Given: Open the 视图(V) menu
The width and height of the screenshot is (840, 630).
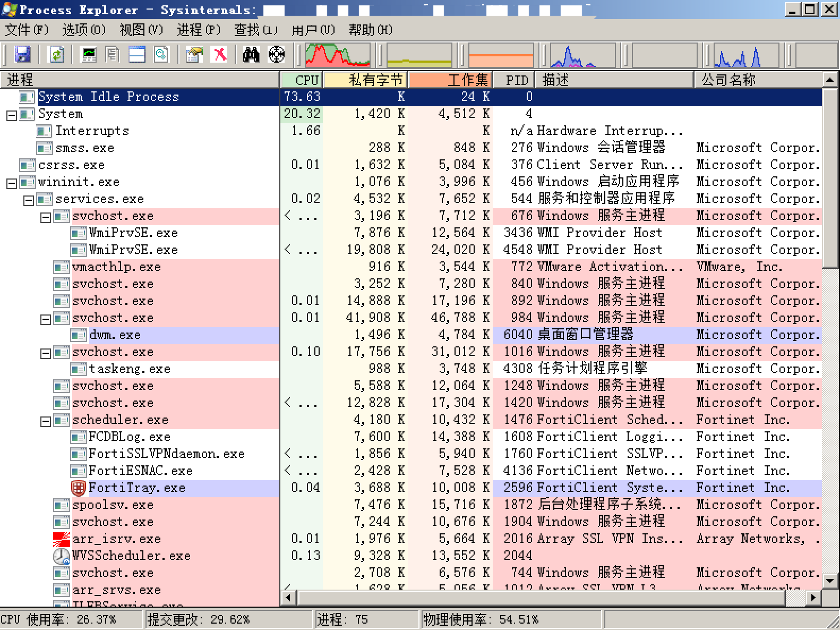Looking at the screenshot, I should pos(141,30).
